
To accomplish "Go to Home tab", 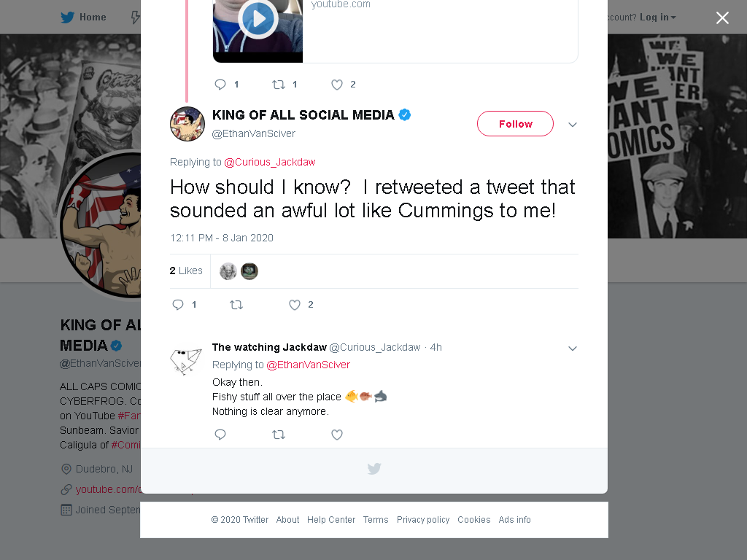I will click(83, 17).
